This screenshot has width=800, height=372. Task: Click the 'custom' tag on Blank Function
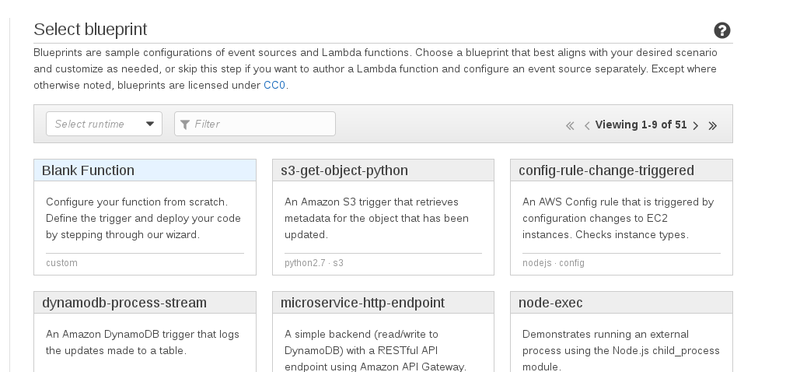click(x=62, y=263)
